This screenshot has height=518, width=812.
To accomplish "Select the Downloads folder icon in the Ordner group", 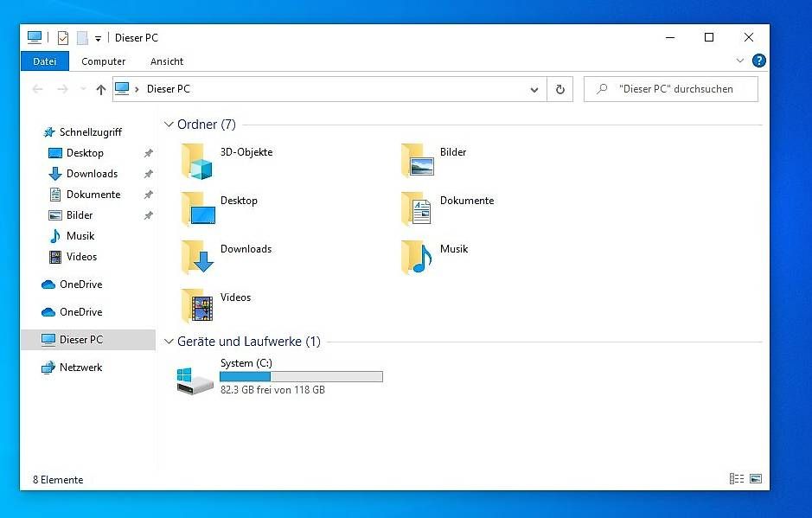I will (198, 258).
